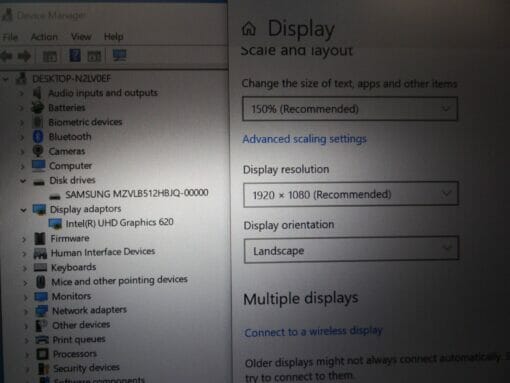
Task: Select the DESKTOP-N2LV0EF root node
Action: tap(71, 79)
